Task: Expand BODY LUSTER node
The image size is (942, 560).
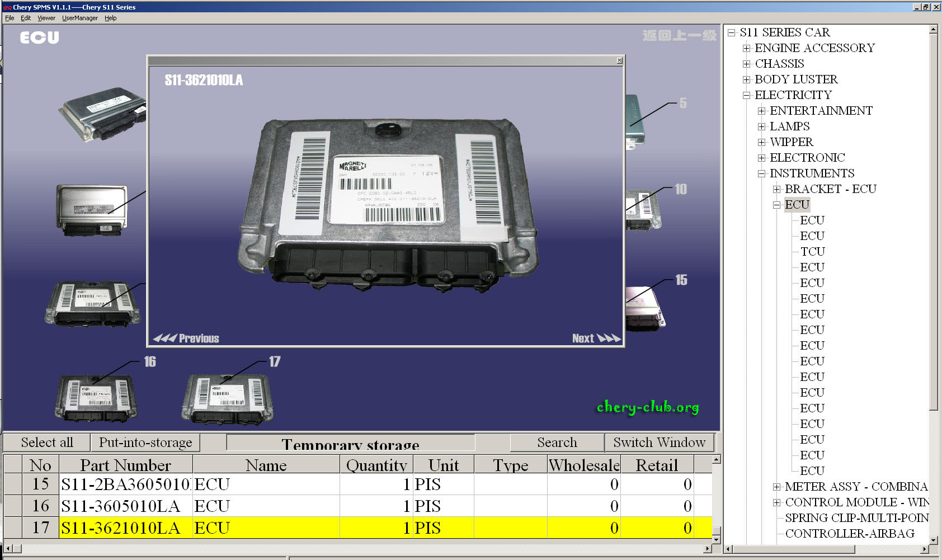Action: pos(746,79)
